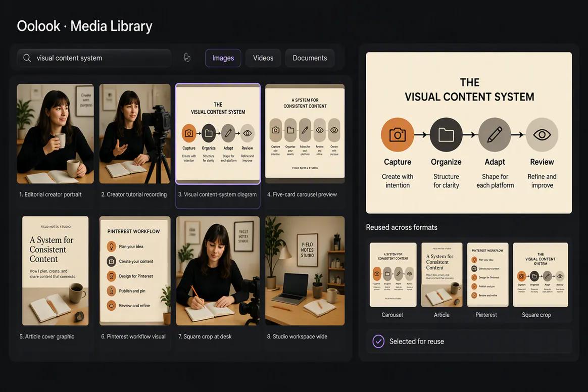This screenshot has height=392, width=588.
Task: Click 'Create with intention' in the large preview
Action: [398, 181]
